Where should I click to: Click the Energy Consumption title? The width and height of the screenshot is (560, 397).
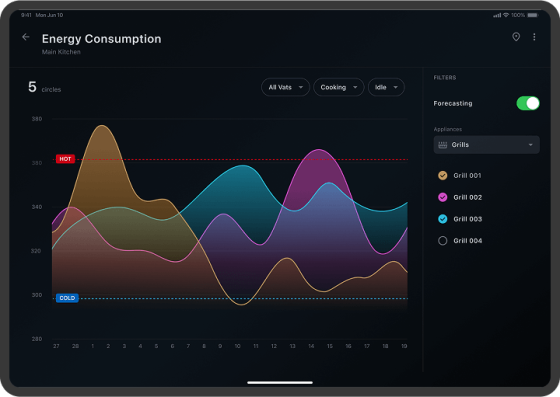click(101, 39)
